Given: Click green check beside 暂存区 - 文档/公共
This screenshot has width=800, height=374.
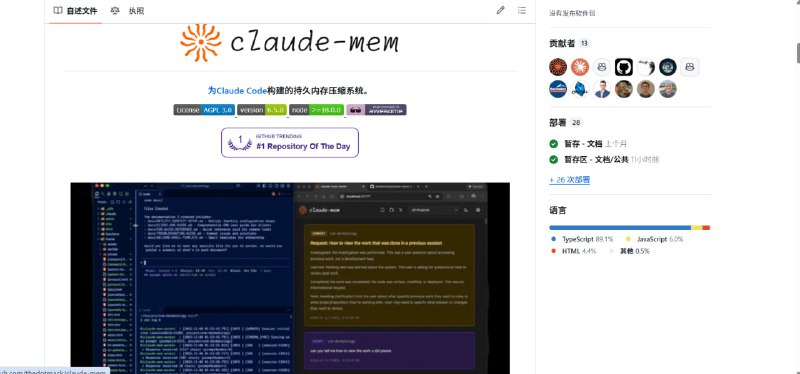Looking at the screenshot, I should tap(554, 160).
